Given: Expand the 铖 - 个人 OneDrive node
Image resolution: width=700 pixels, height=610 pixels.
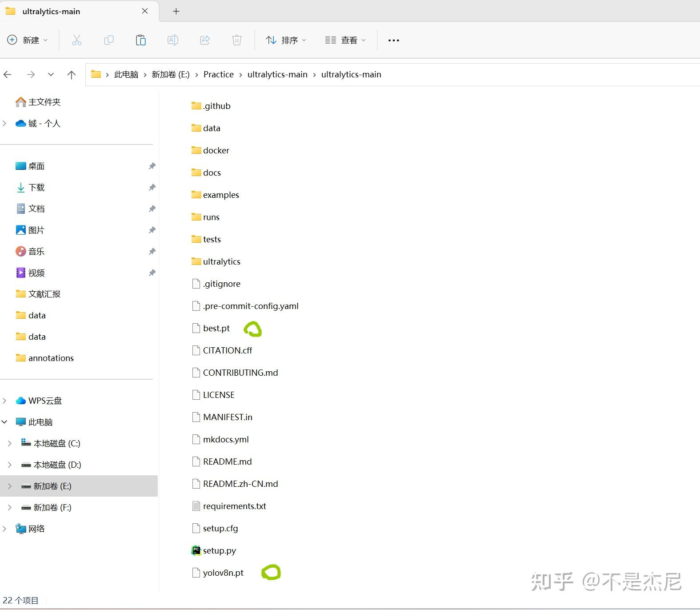Looking at the screenshot, I should [4, 123].
